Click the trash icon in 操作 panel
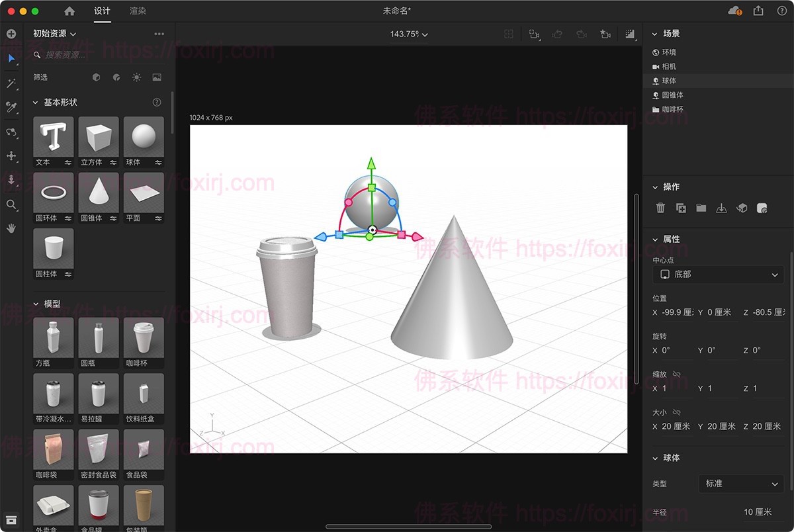 (x=660, y=208)
